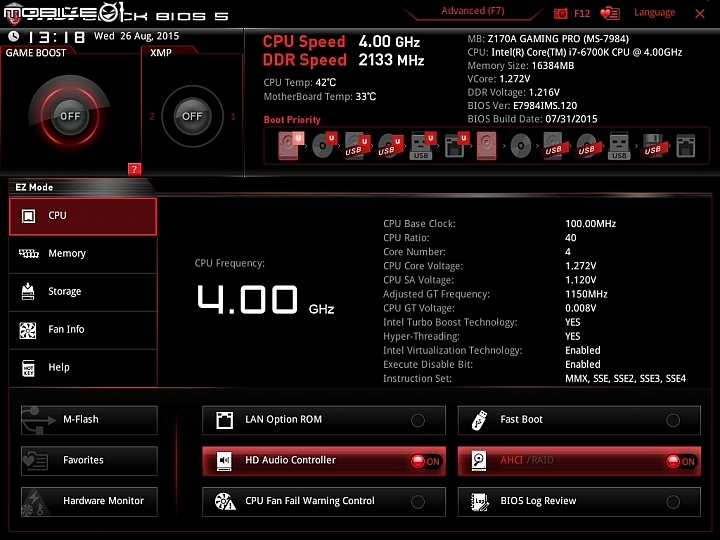Select the UEFI USB key boot icon

click(x=422, y=146)
